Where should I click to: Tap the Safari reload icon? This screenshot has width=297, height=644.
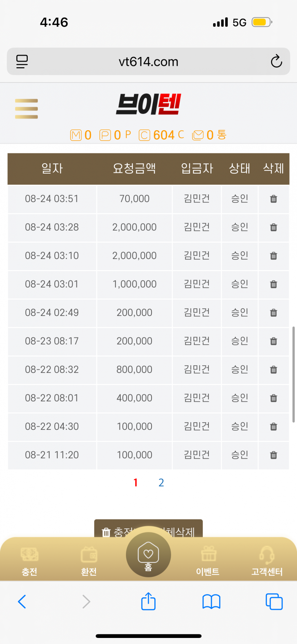click(x=276, y=62)
